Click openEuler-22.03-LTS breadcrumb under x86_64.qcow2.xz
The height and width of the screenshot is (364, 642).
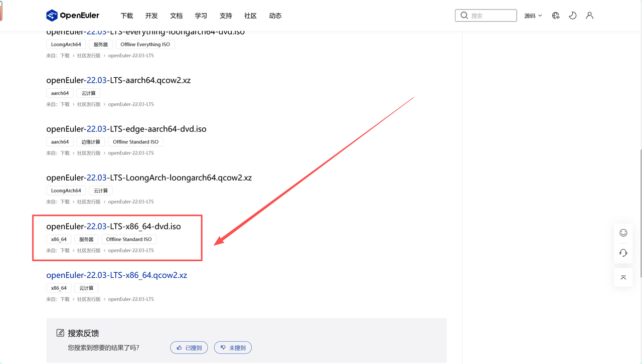[131, 299]
